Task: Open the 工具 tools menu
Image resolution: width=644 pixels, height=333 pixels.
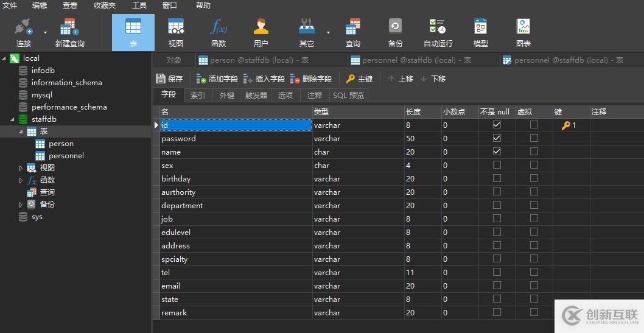Action: point(139,5)
